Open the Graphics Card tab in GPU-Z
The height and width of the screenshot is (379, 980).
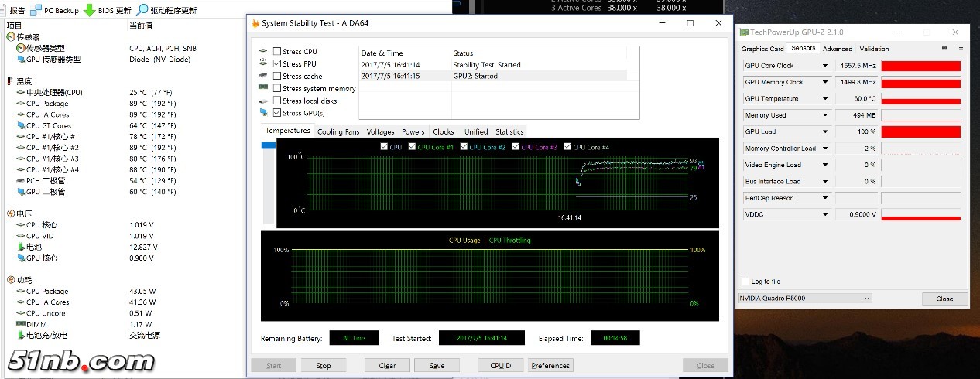point(763,49)
